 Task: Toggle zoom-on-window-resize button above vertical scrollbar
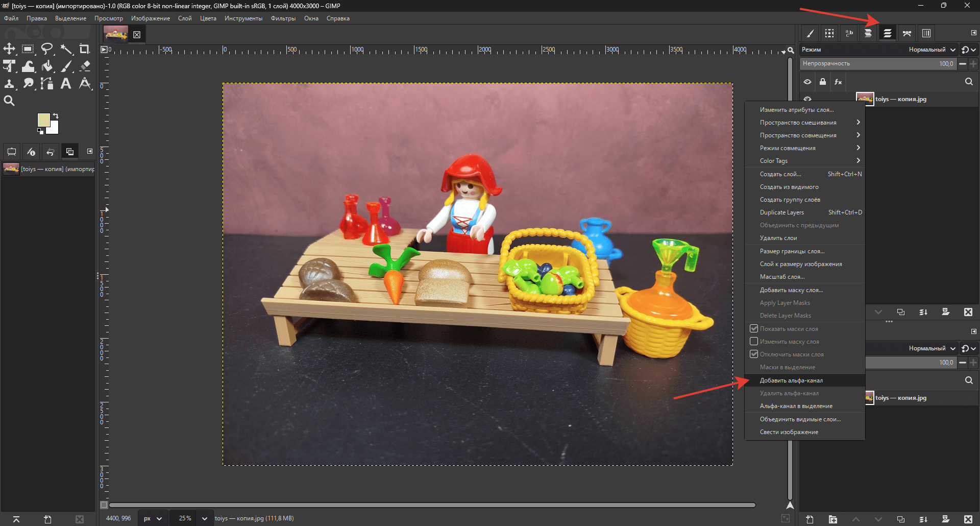(791, 50)
